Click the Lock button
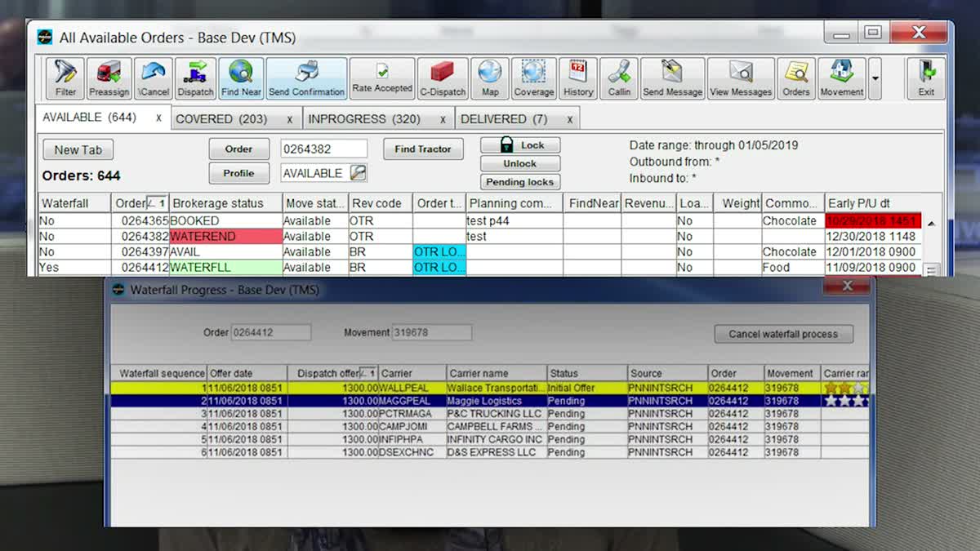 click(x=520, y=145)
